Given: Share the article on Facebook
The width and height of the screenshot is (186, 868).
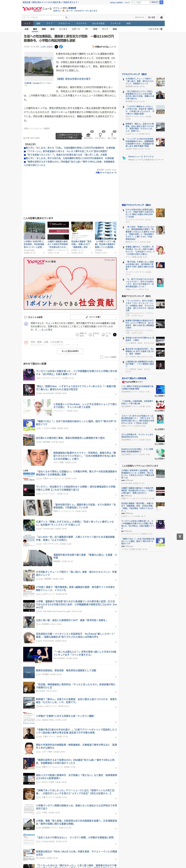Looking at the screenshot, I should (61, 47).
